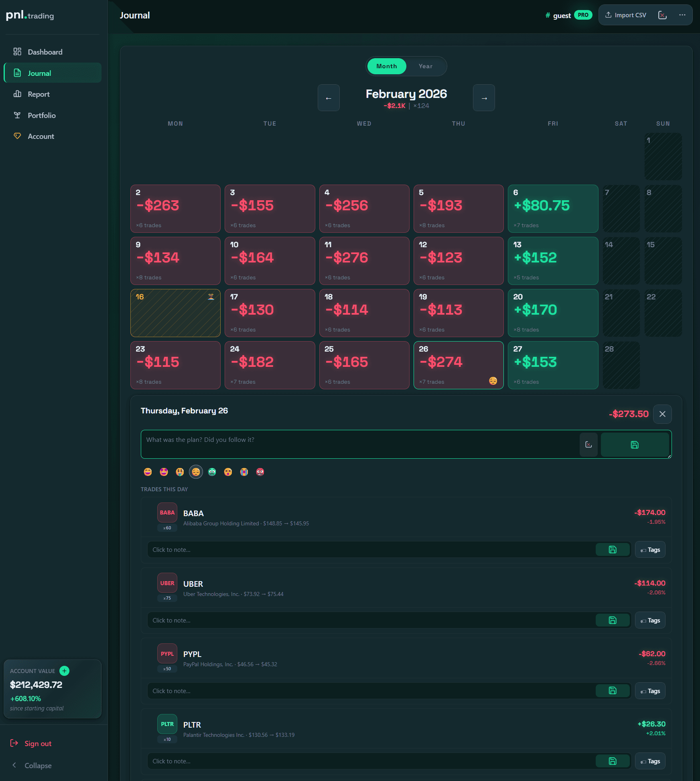The image size is (700, 781).
Task: Open February 6 day showing +$80.75
Action: coord(553,209)
